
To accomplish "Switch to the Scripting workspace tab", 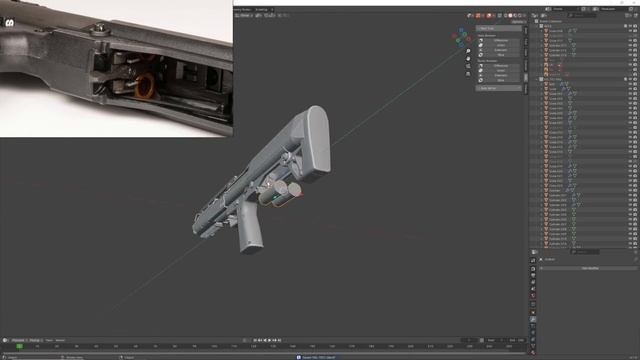I will (x=261, y=9).
